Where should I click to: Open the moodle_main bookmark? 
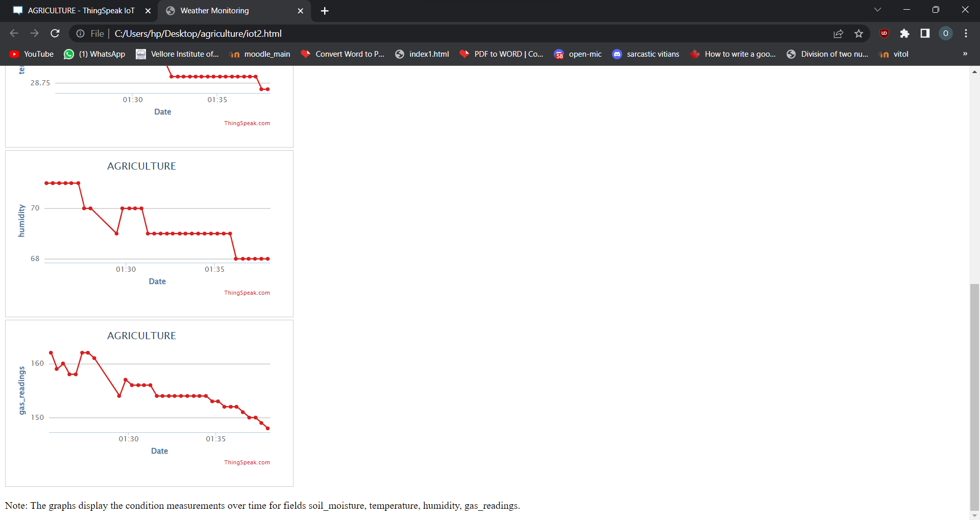[x=260, y=54]
